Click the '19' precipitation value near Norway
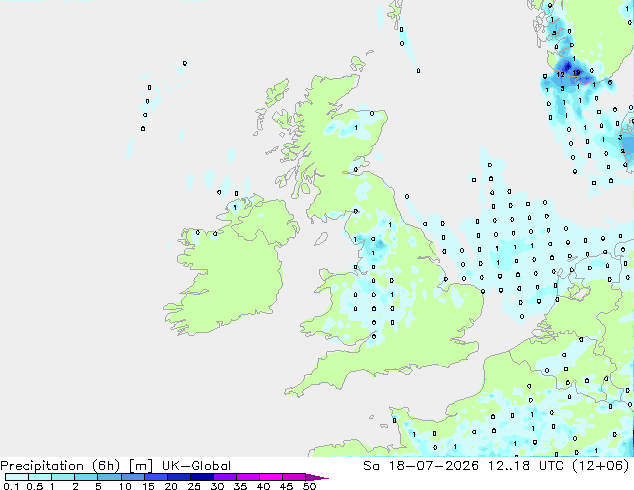Image resolution: width=634 pixels, height=490 pixels. [577, 73]
